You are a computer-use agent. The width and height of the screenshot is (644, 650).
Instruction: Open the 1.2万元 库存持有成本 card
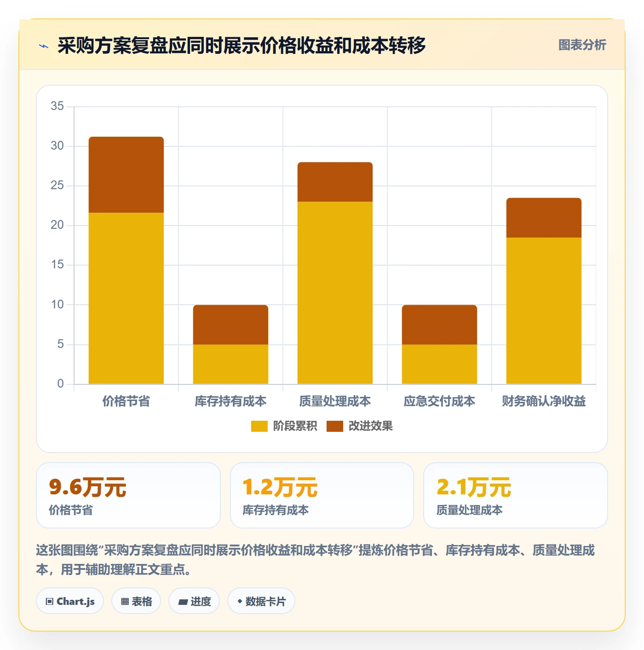point(322,495)
